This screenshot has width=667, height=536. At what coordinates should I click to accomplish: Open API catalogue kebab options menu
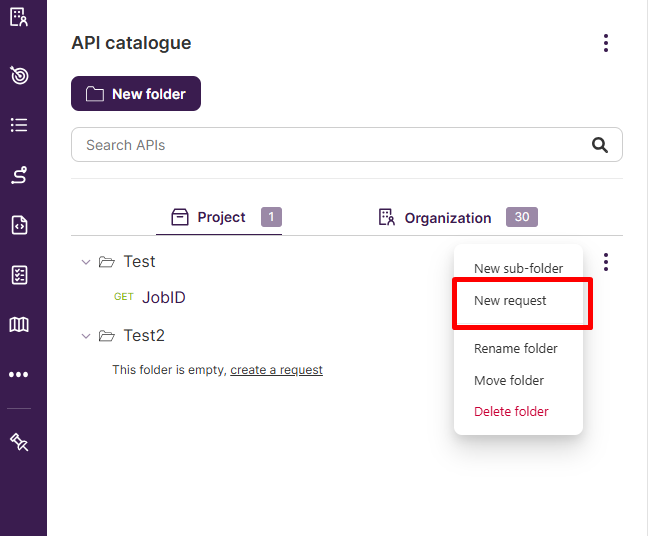tap(605, 43)
